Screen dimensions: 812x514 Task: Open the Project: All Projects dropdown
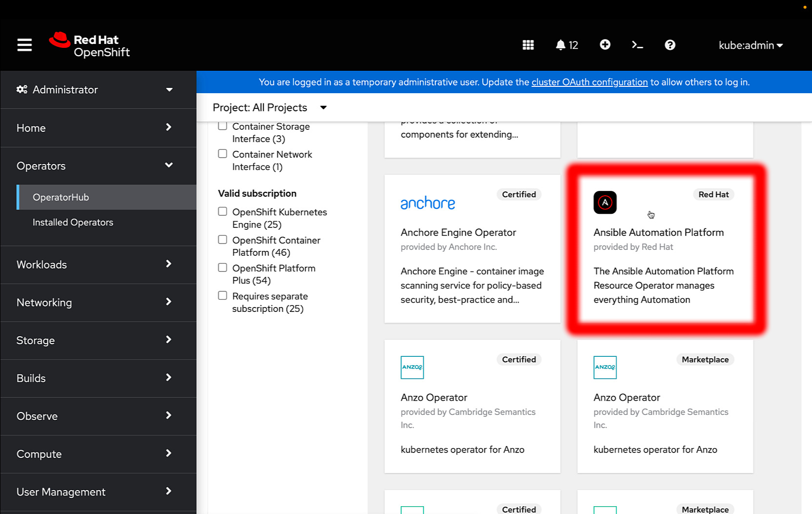(270, 107)
